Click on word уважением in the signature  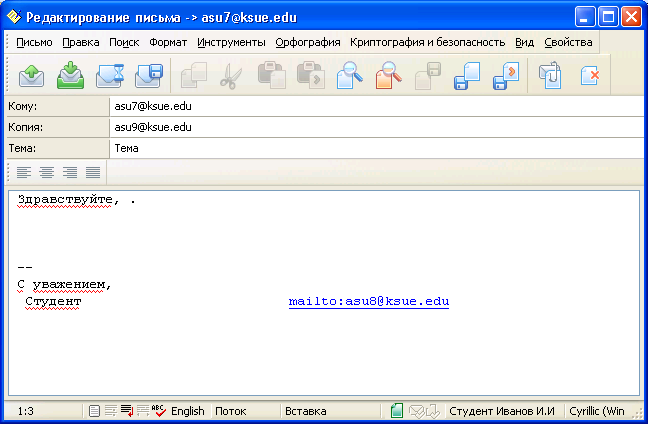point(69,284)
